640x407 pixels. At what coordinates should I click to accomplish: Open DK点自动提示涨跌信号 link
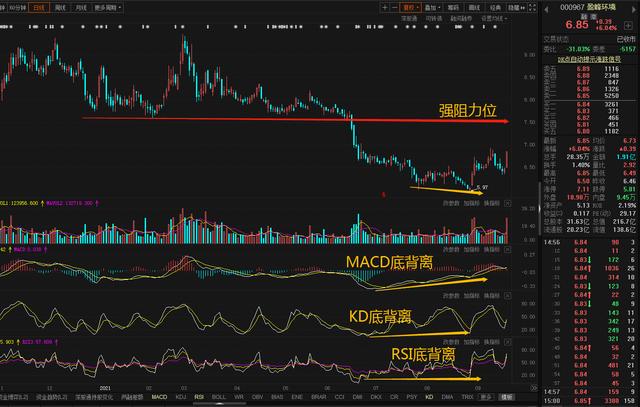pyautogui.click(x=589, y=59)
